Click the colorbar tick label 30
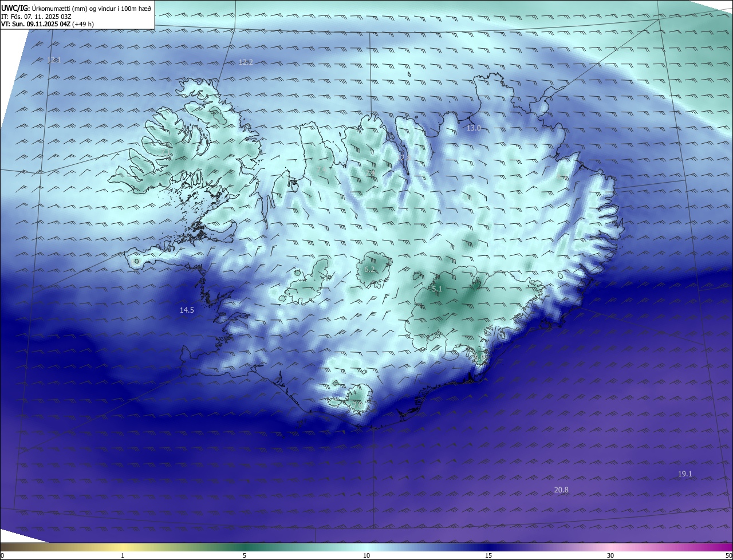The height and width of the screenshot is (560, 733). coord(610,555)
